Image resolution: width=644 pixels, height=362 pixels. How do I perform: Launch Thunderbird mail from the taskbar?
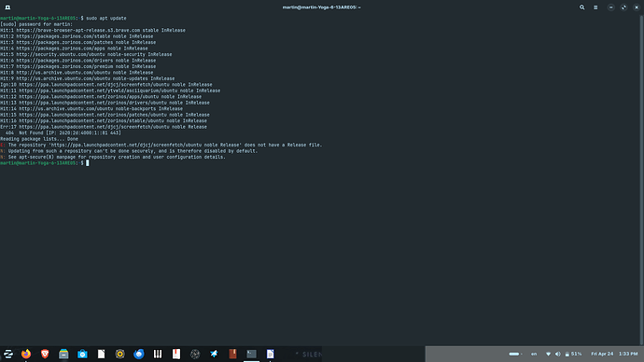139,354
